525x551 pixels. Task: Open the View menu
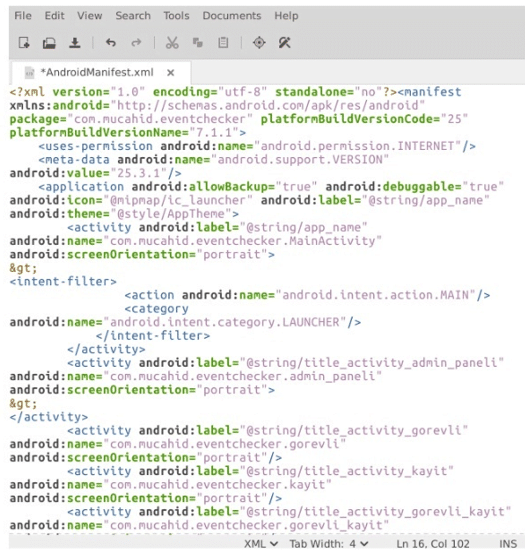(90, 16)
